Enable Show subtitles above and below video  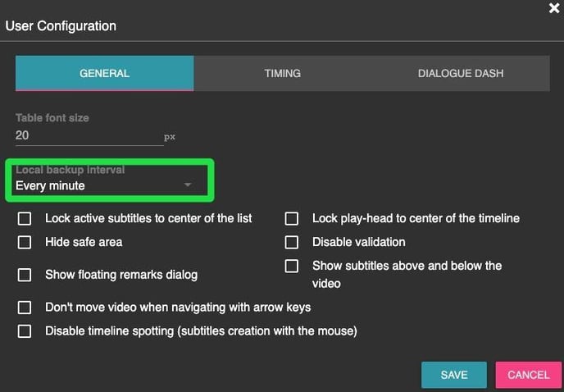(x=292, y=267)
